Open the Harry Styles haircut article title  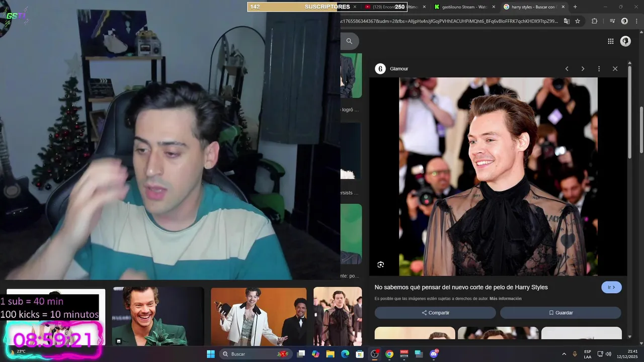click(x=461, y=287)
